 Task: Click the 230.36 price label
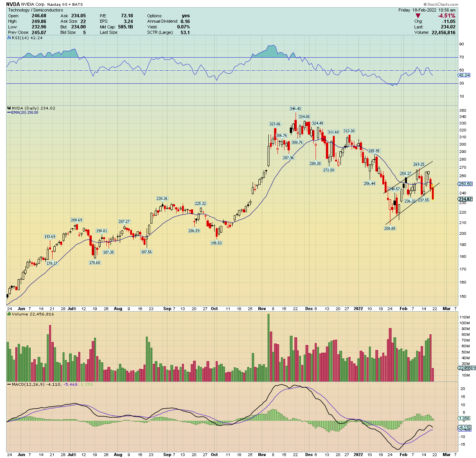[162, 199]
